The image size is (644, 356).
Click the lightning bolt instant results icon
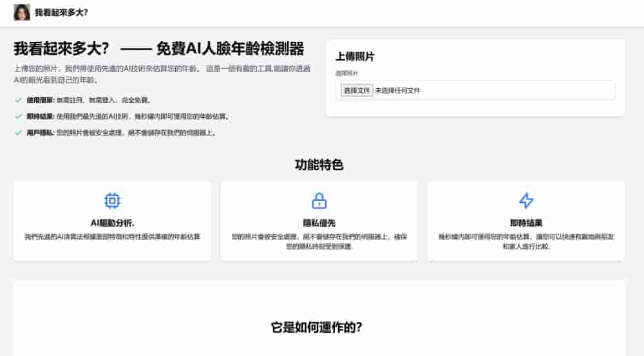(526, 201)
